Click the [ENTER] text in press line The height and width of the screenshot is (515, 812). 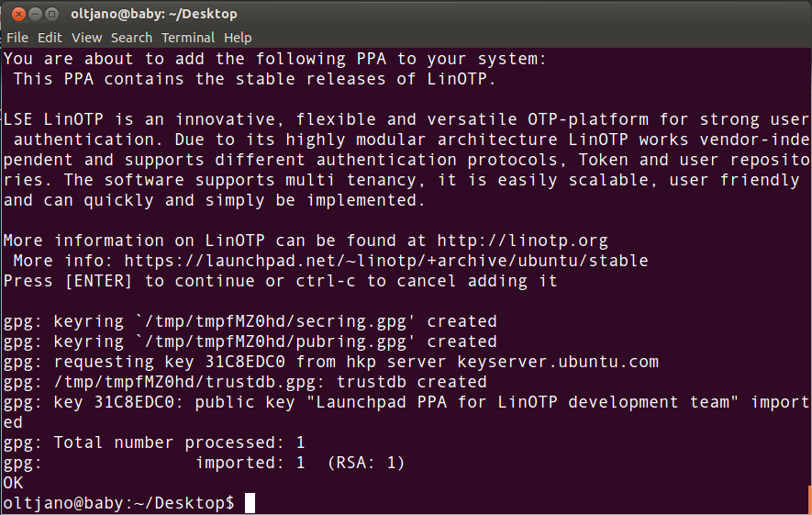point(98,281)
